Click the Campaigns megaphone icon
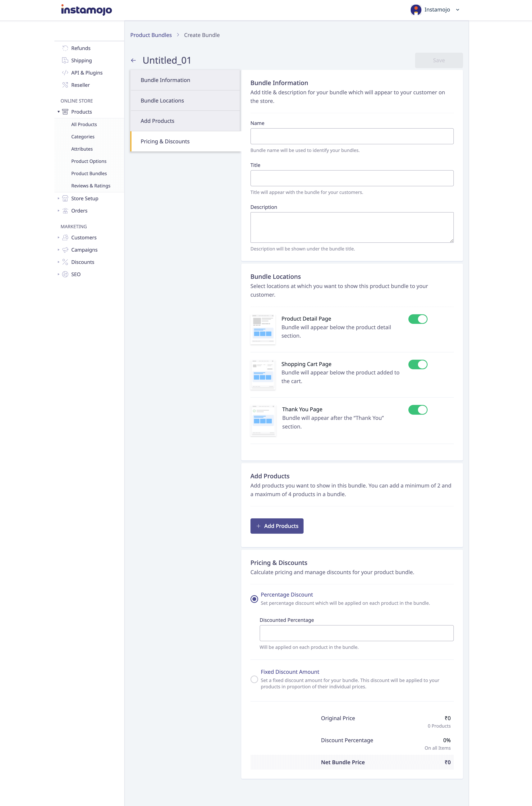The width and height of the screenshot is (532, 806). (x=65, y=250)
